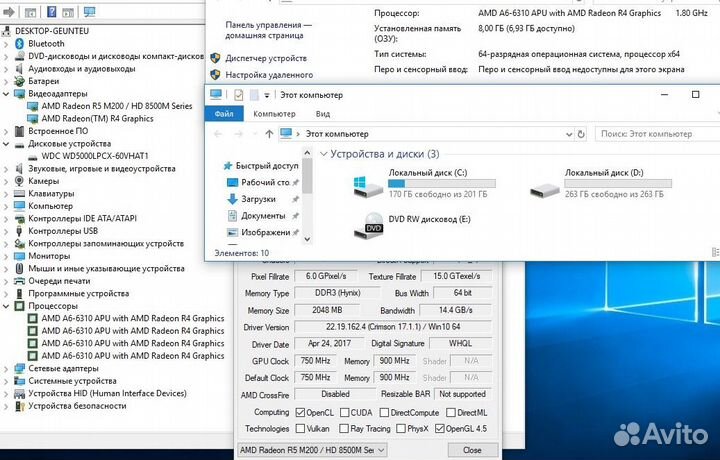Image resolution: width=720 pixels, height=460 pixels.
Task: Click the Мыши и иные указывающие устройства icon
Action: coord(19,268)
